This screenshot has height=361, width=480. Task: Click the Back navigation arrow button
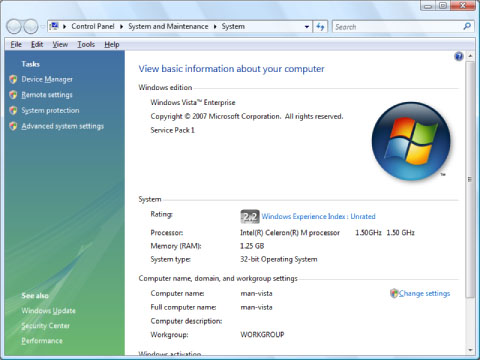pos(14,26)
